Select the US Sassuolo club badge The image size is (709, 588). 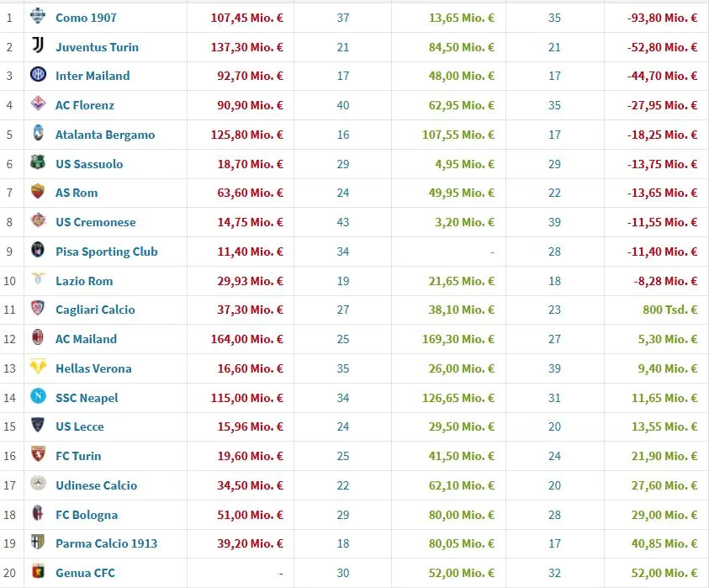38,162
